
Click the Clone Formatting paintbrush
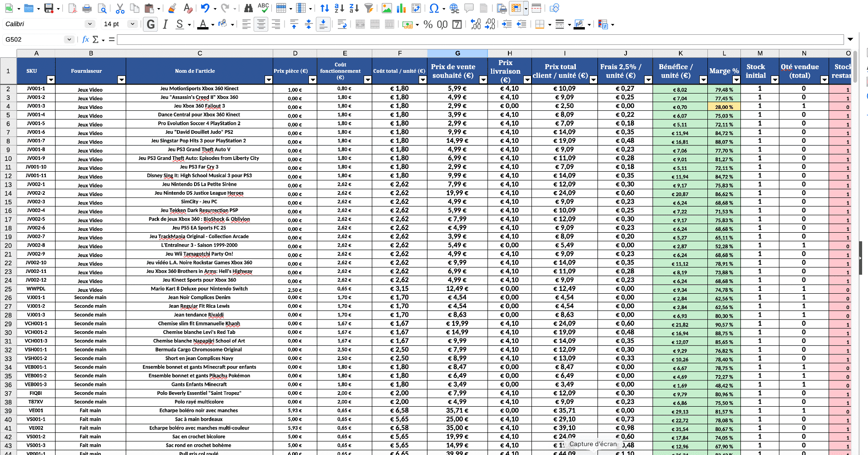pos(172,8)
